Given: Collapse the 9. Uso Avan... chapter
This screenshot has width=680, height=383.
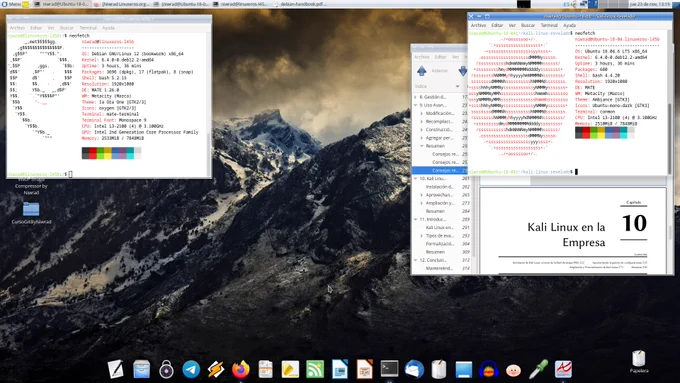Looking at the screenshot, I should [415, 105].
